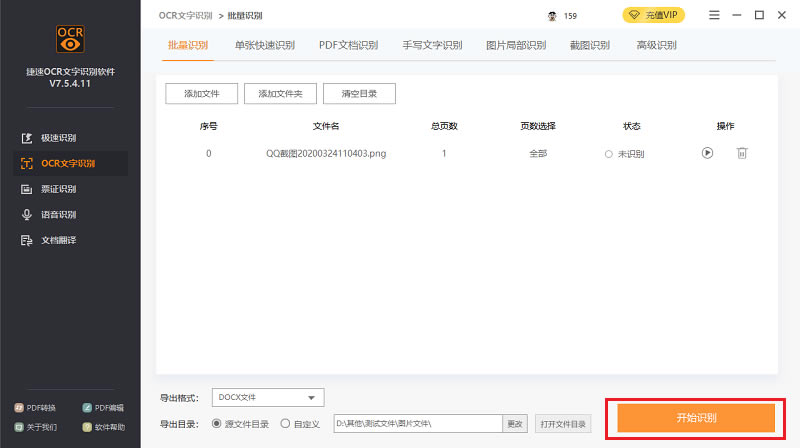Click the 总页数 column header
800x448 pixels.
click(444, 126)
